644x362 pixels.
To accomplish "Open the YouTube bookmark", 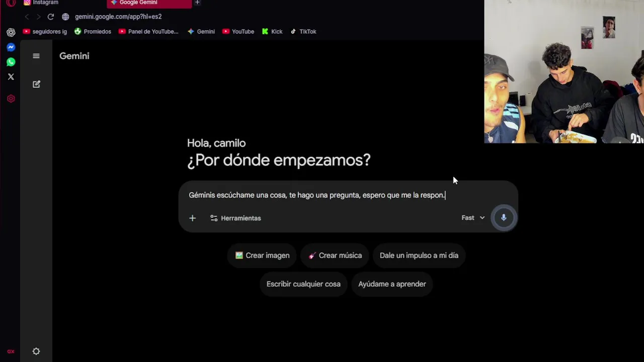I will [238, 31].
